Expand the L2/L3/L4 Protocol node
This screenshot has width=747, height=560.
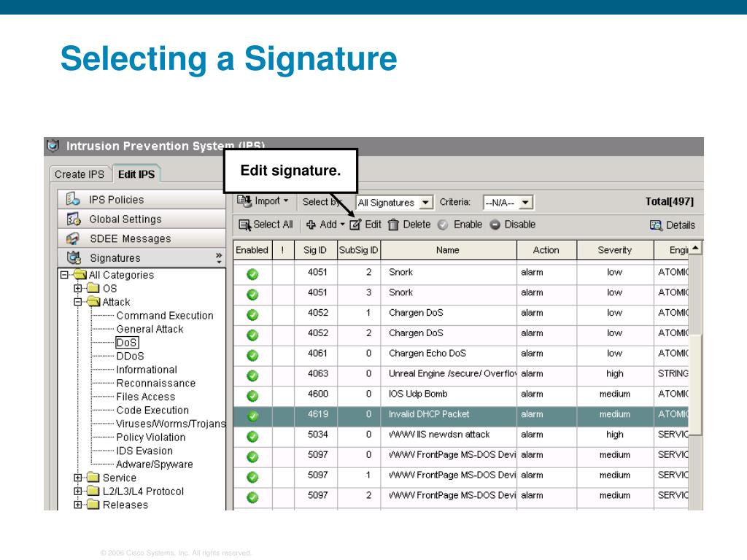77,491
